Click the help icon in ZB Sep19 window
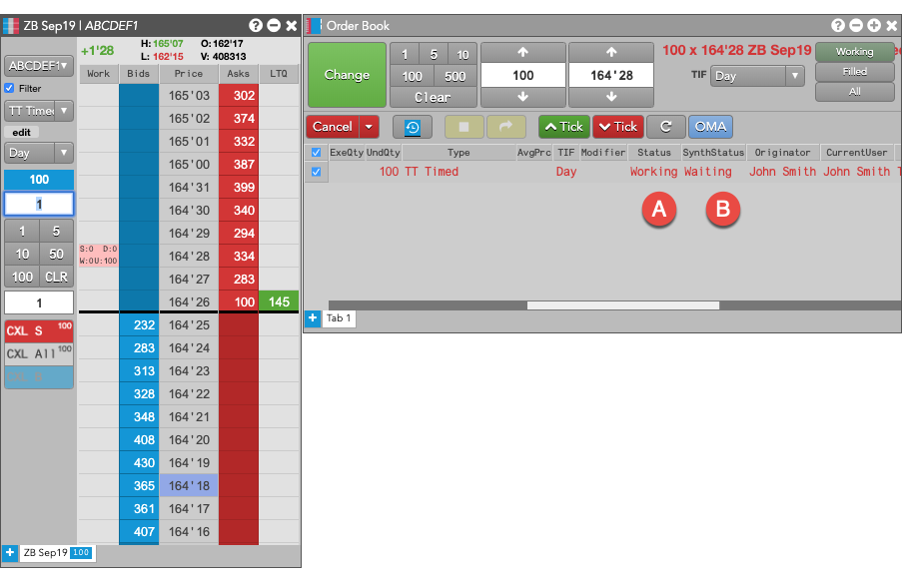This screenshot has width=903, height=588. coord(255,25)
